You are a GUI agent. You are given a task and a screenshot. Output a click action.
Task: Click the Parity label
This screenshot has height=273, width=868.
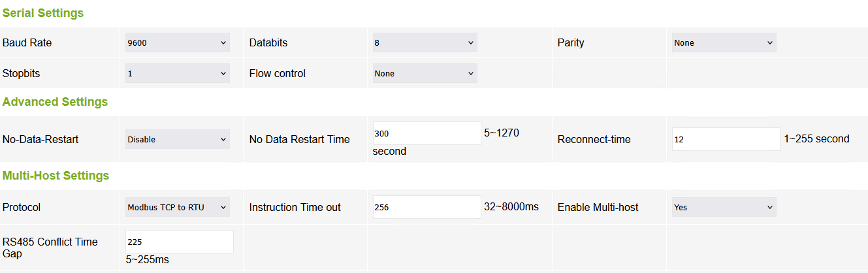coord(570,43)
